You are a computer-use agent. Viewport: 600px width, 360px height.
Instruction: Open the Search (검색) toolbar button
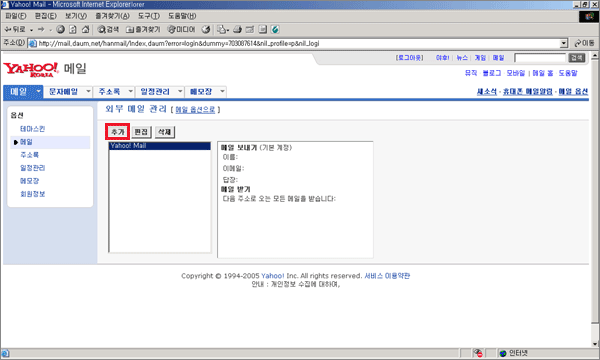tap(108, 29)
